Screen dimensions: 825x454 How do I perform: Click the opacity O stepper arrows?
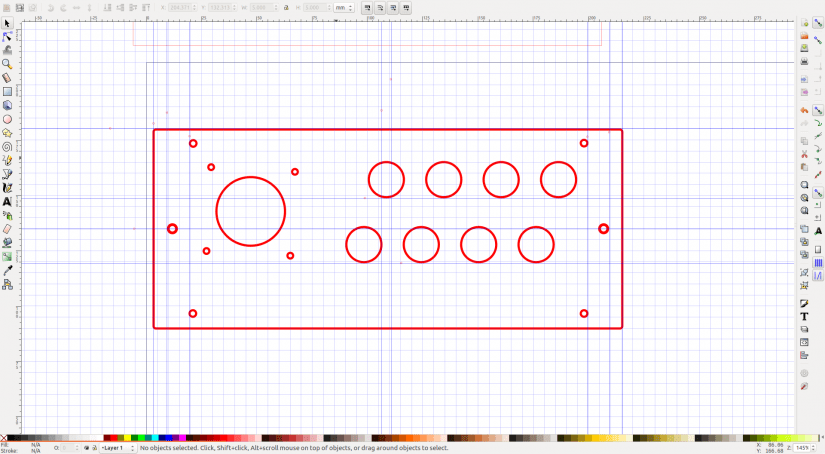(77, 448)
